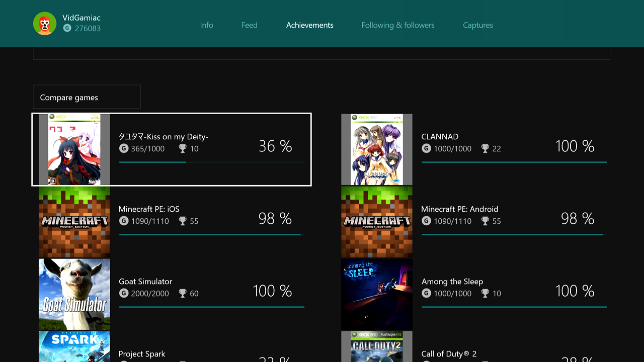Click trophy icon in Kiss on my Deity row
644x362 pixels.
pyautogui.click(x=183, y=148)
